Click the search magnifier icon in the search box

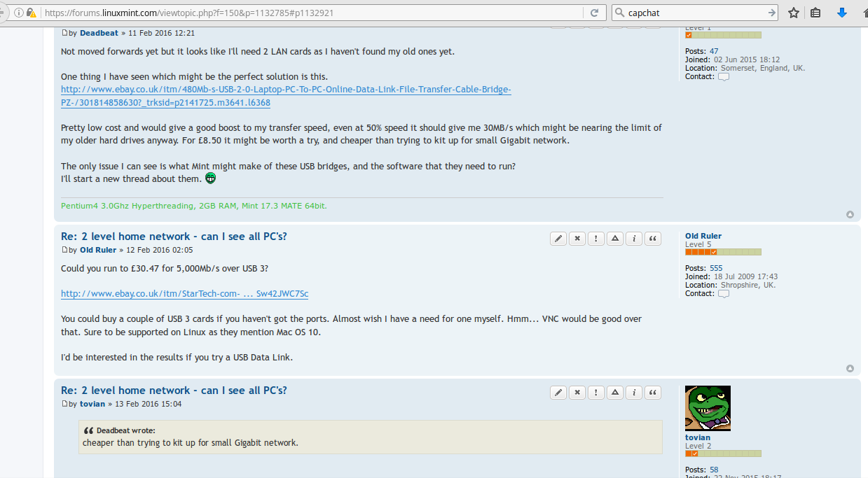pyautogui.click(x=619, y=13)
